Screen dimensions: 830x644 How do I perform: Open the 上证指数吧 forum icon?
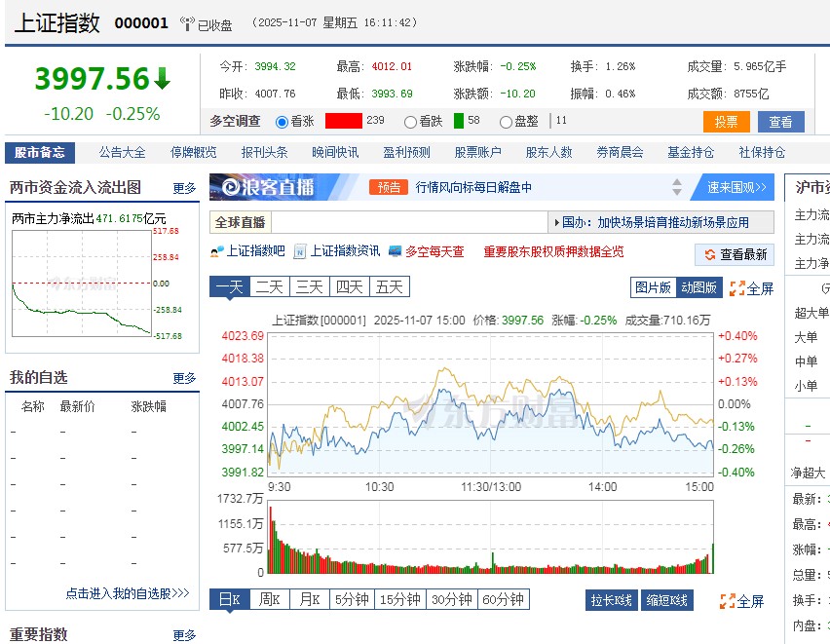pyautogui.click(x=215, y=252)
